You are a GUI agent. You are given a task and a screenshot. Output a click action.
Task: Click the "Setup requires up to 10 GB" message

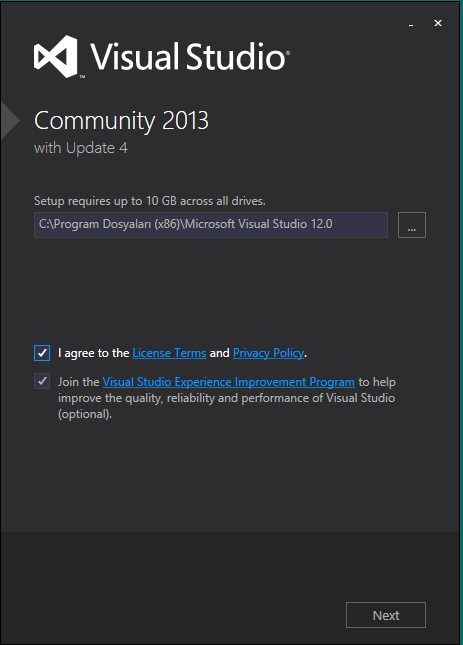(150, 201)
